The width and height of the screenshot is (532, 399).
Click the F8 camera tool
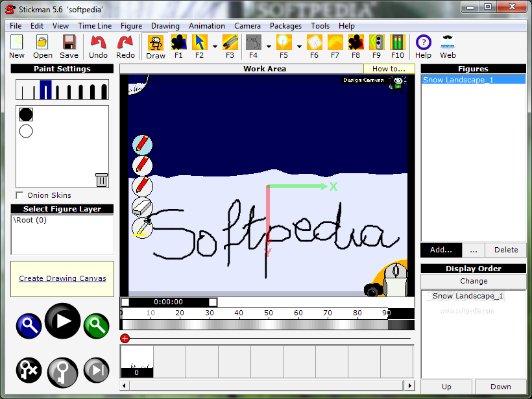[x=356, y=47]
